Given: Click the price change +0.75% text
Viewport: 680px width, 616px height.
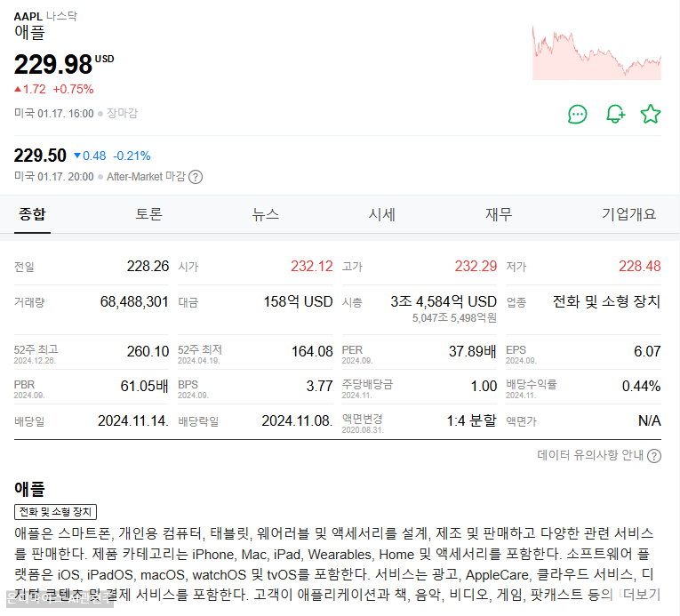Looking at the screenshot, I should (x=73, y=90).
